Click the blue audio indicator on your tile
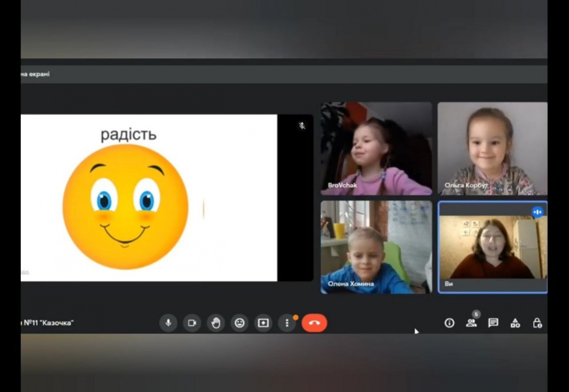 537,212
